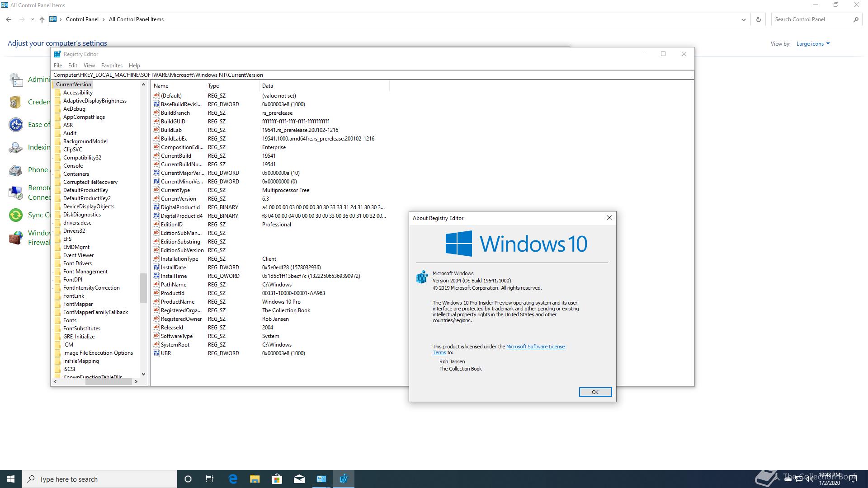Select the SystemRoot registry value
The height and width of the screenshot is (488, 868).
(x=175, y=344)
